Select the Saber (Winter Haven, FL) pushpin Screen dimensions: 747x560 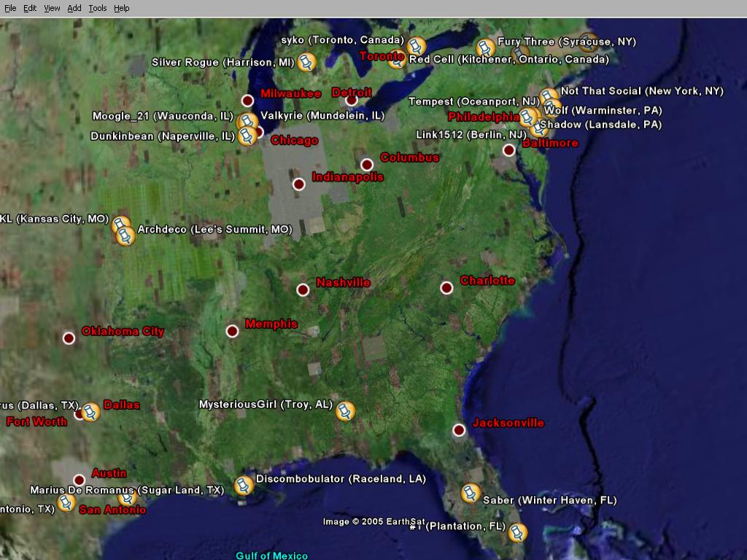[471, 494]
